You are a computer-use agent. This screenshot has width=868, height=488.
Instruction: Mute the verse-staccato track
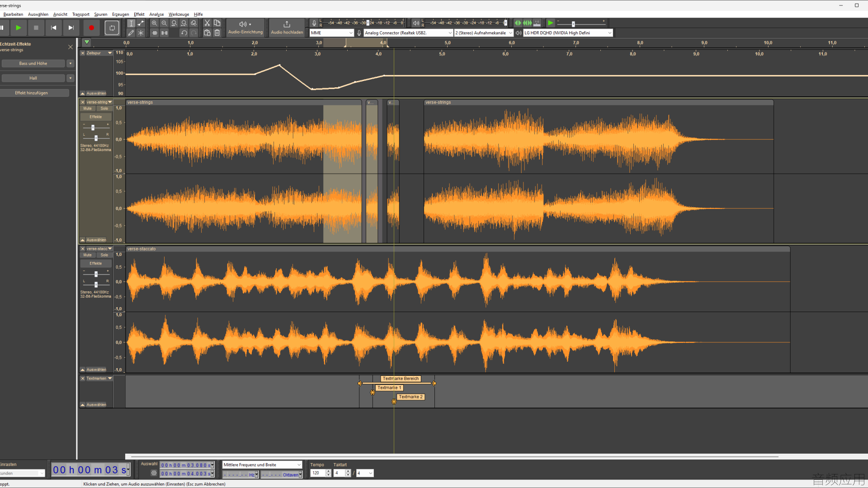(87, 255)
